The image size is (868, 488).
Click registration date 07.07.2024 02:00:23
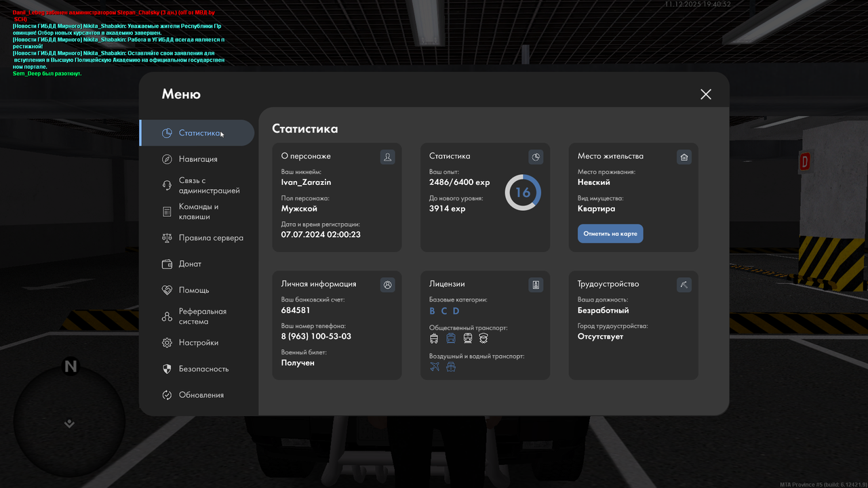point(321,235)
